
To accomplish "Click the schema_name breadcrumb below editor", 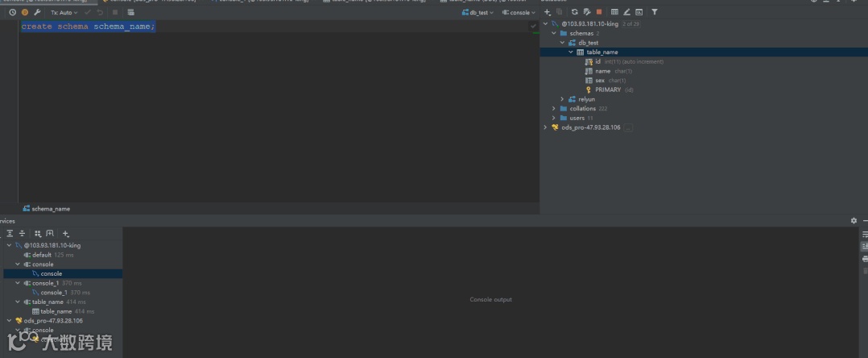I will [x=47, y=209].
